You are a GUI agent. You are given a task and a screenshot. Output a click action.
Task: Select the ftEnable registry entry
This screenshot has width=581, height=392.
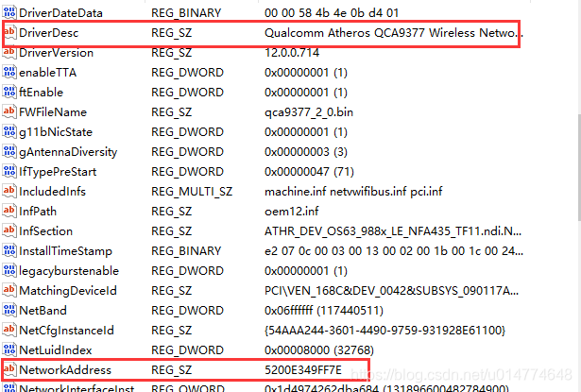click(x=42, y=93)
